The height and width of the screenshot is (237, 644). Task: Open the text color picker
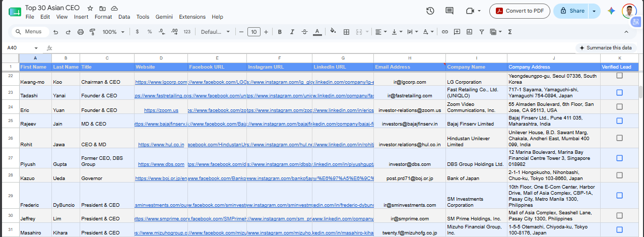[317, 32]
